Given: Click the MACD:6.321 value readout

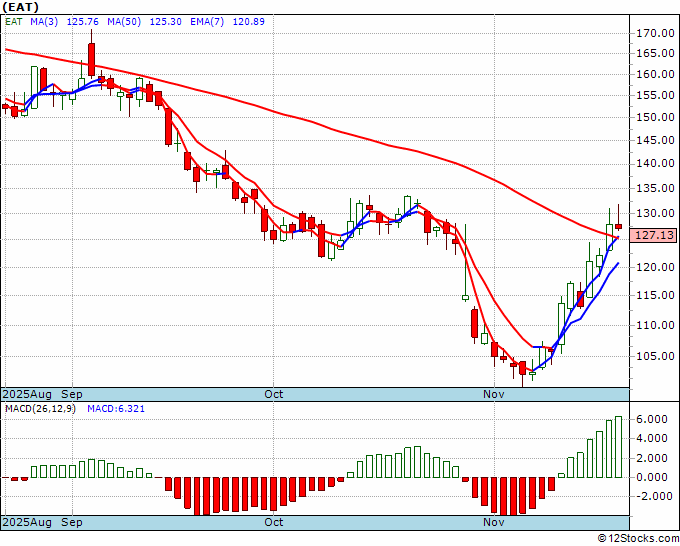Looking at the screenshot, I should pyautogui.click(x=116, y=409).
